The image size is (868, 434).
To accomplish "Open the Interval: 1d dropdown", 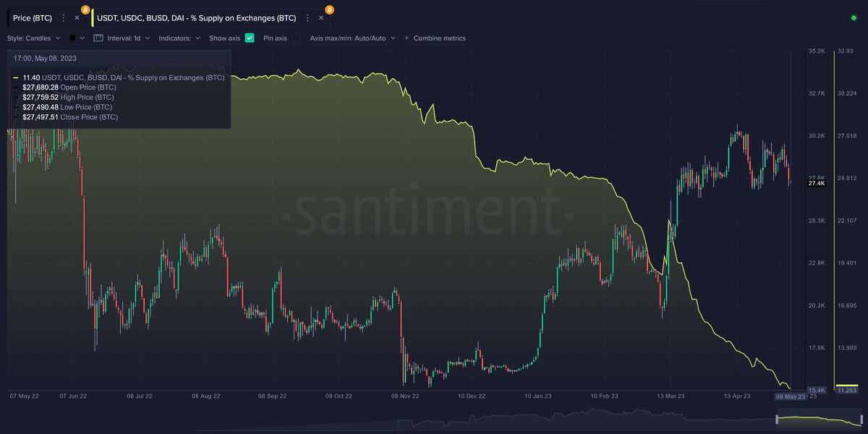I will [x=127, y=38].
